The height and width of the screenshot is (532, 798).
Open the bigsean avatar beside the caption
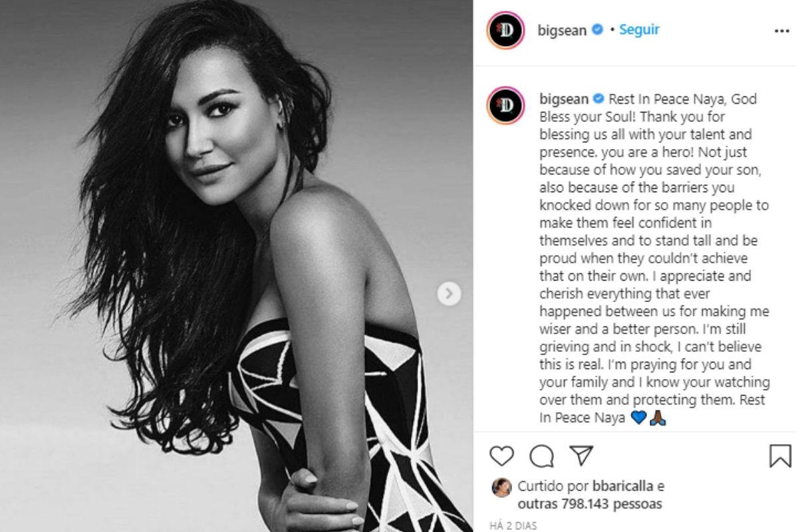tap(506, 105)
